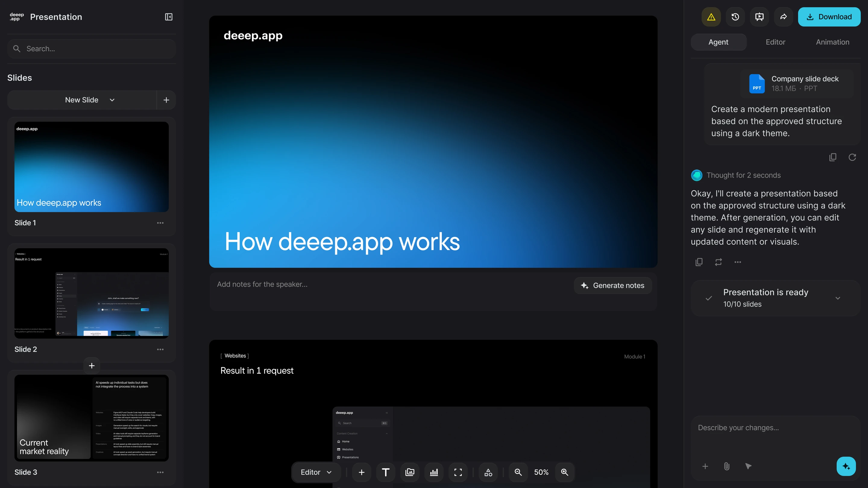The image size is (868, 488).
Task: Download the presentation
Action: [829, 17]
